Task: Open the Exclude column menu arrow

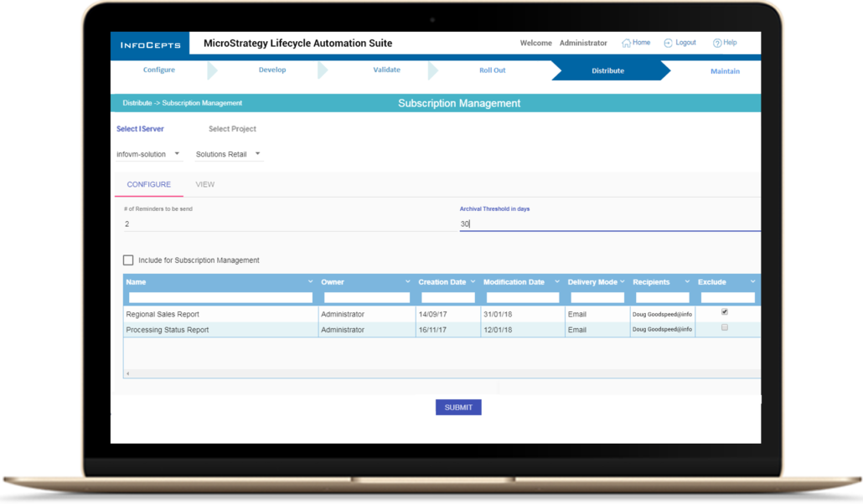Action: 752,282
